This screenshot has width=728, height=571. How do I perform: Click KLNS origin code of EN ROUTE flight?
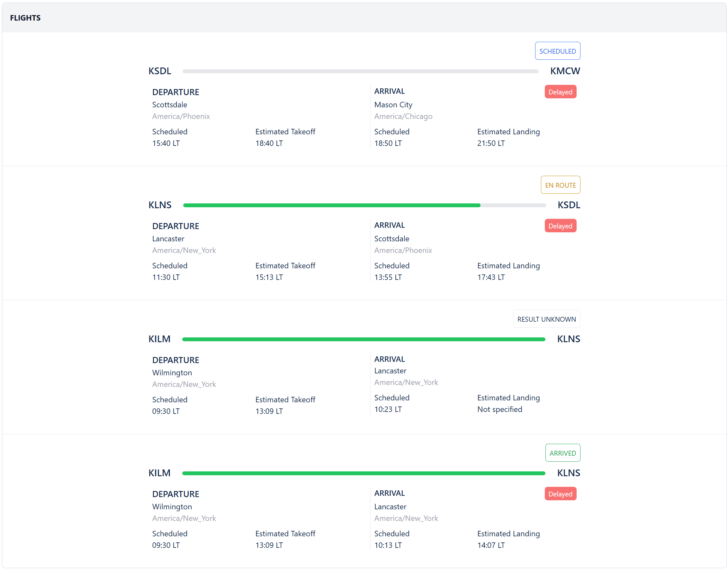160,205
